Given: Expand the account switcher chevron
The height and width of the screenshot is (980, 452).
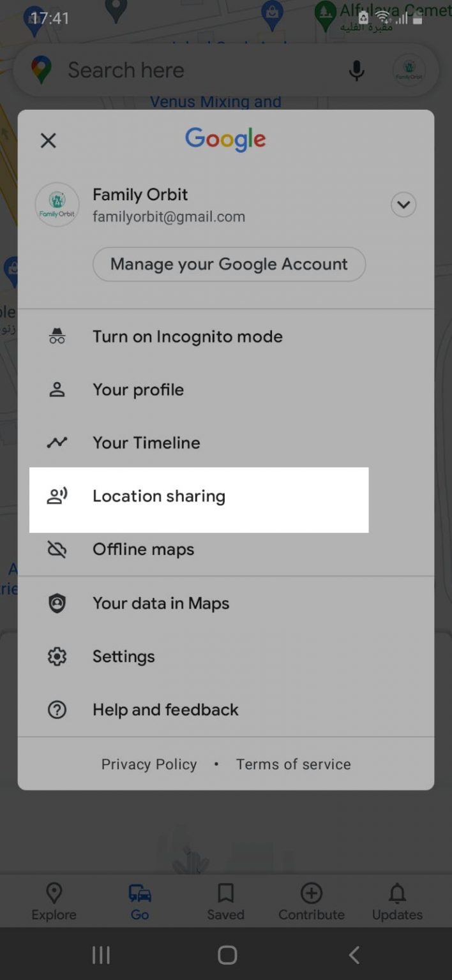Looking at the screenshot, I should point(403,205).
